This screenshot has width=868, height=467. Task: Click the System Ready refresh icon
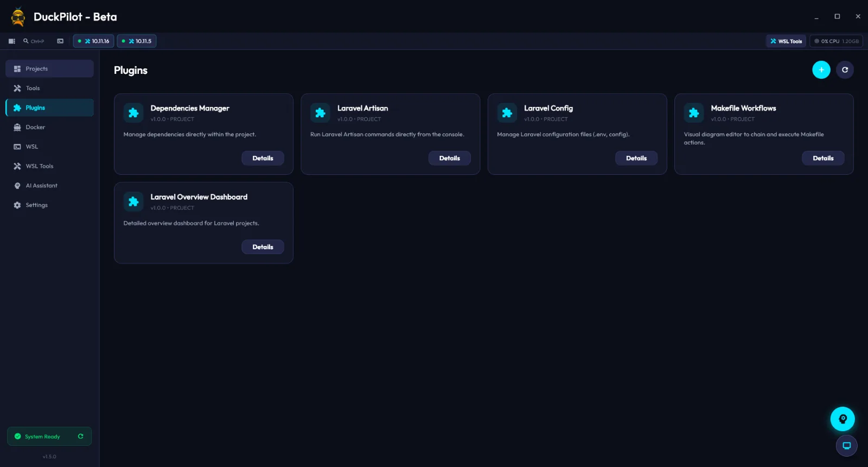pyautogui.click(x=80, y=436)
